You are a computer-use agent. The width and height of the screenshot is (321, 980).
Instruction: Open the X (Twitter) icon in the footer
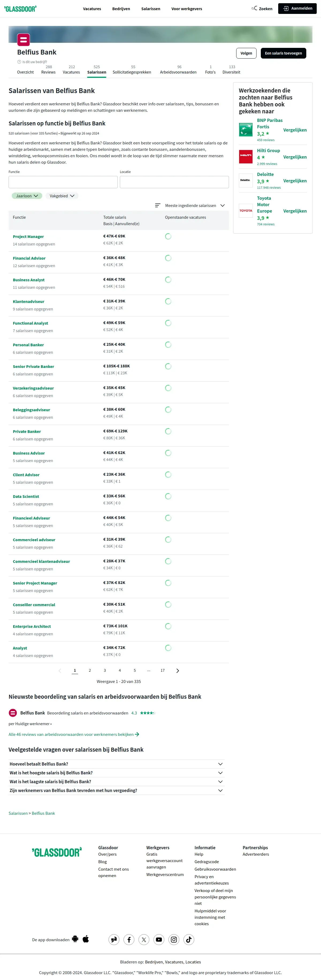pos(144,940)
